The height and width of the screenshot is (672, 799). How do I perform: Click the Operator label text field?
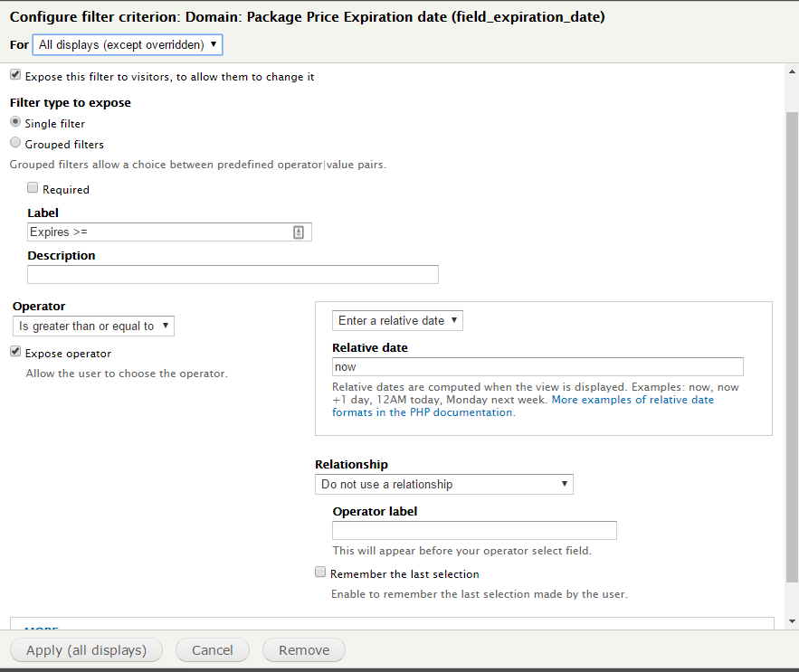coord(474,531)
